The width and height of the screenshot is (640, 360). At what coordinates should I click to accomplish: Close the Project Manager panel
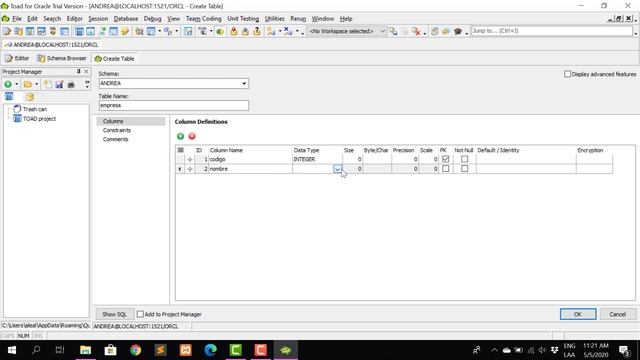(86, 71)
